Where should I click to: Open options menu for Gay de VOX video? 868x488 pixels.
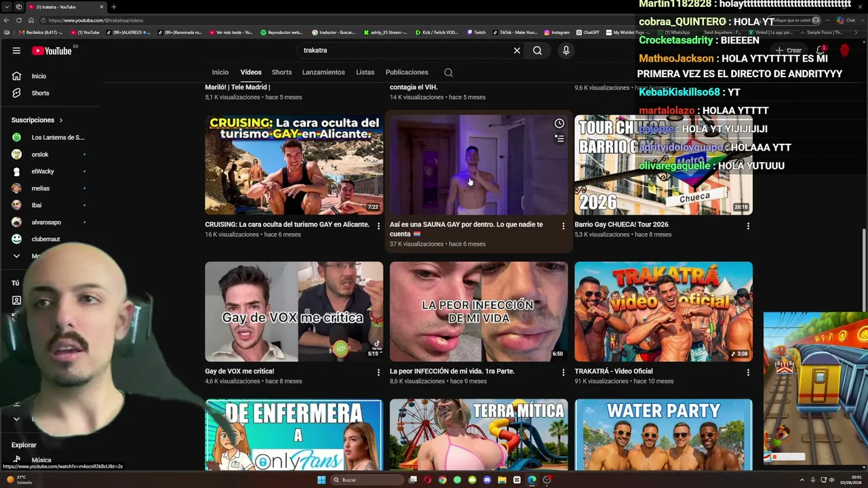pos(378,373)
